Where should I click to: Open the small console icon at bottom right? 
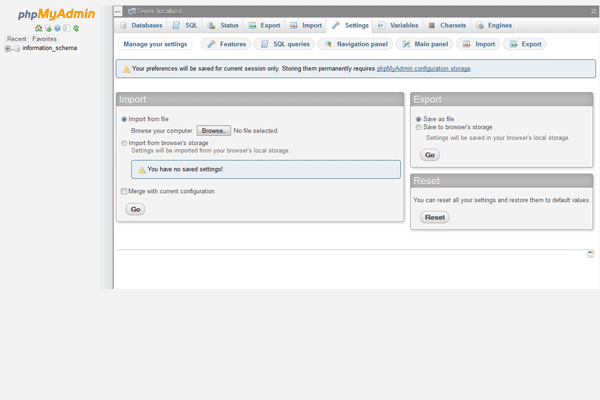[x=590, y=254]
